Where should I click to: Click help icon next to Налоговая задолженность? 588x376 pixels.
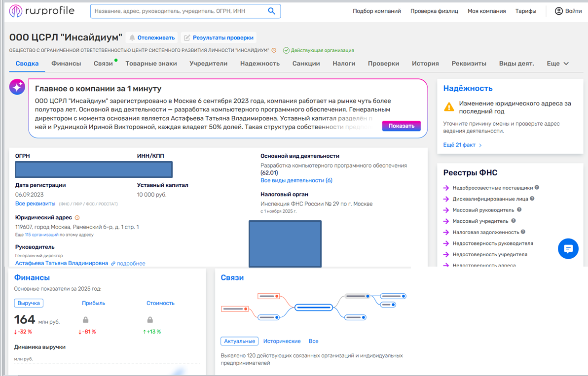(x=523, y=232)
